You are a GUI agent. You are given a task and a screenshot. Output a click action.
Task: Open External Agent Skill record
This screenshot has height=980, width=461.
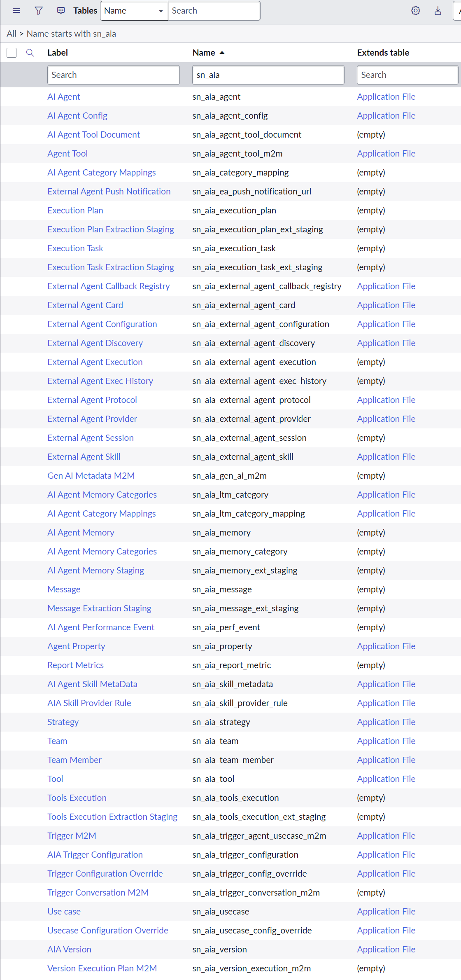84,457
